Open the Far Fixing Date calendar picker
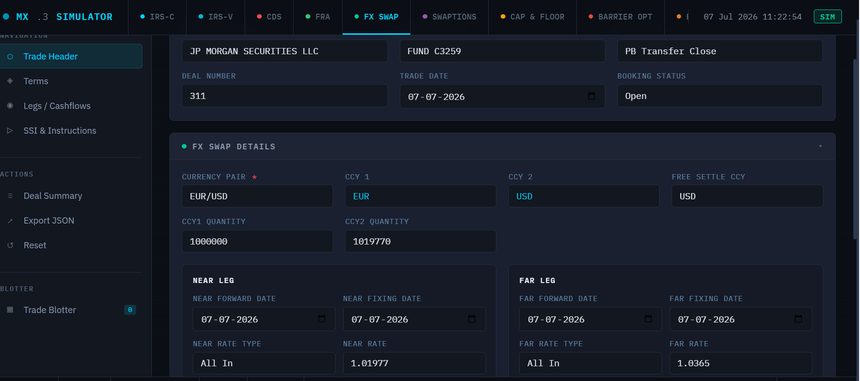This screenshot has width=860, height=381. click(x=799, y=319)
